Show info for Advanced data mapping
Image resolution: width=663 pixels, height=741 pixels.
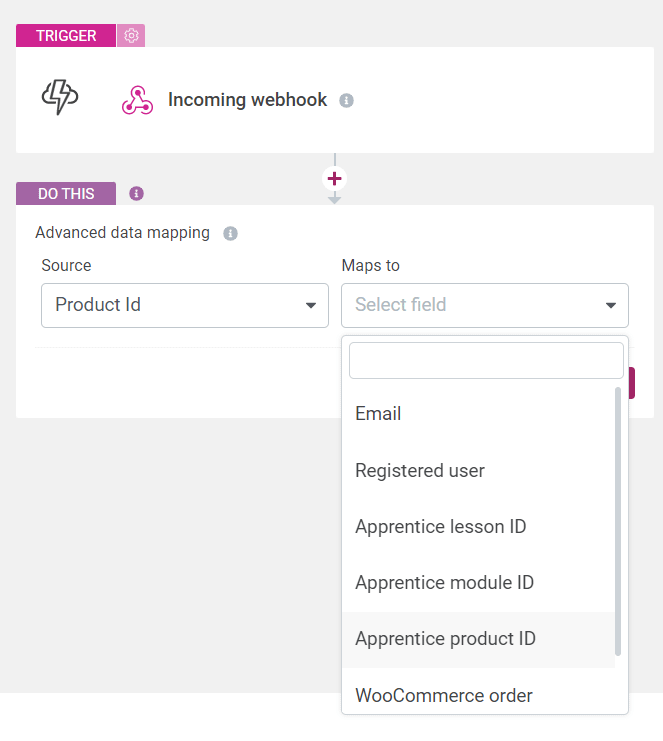coord(231,233)
